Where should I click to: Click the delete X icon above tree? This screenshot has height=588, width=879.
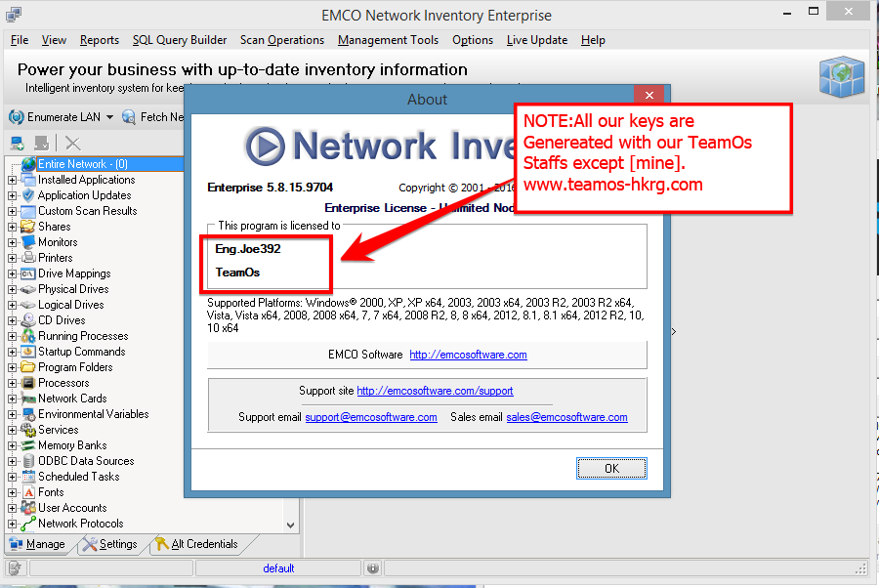73,144
